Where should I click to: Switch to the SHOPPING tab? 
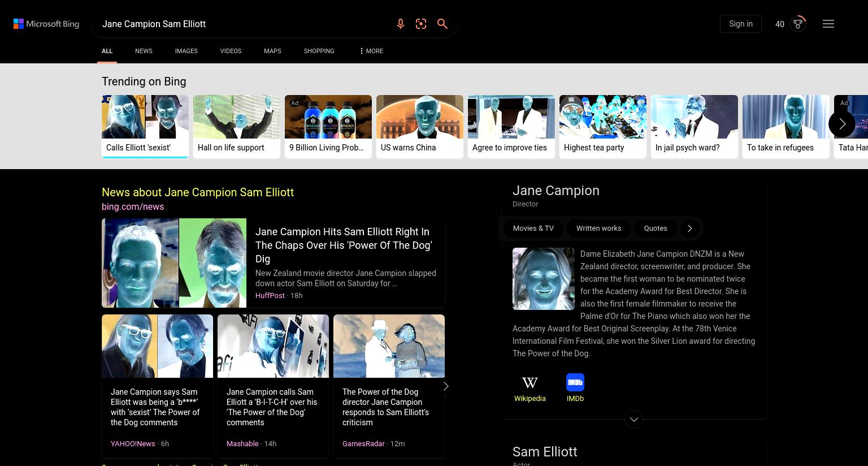pos(319,51)
